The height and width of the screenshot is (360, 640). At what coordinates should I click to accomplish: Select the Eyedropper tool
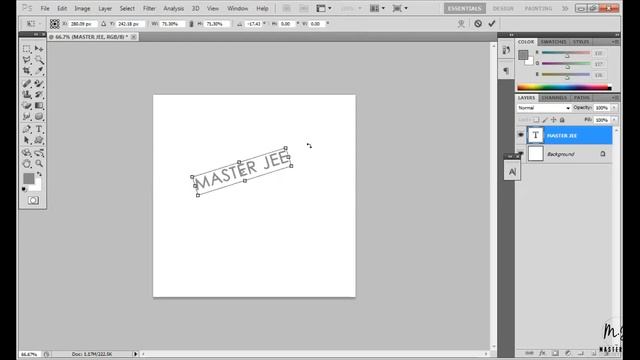39,71
